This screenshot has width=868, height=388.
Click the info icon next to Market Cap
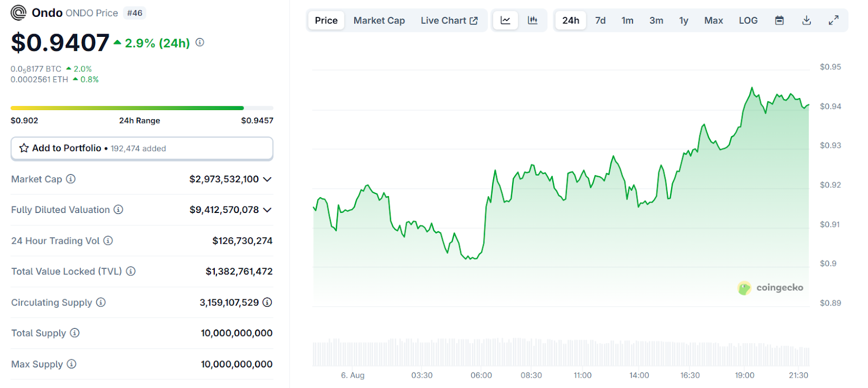(x=71, y=179)
